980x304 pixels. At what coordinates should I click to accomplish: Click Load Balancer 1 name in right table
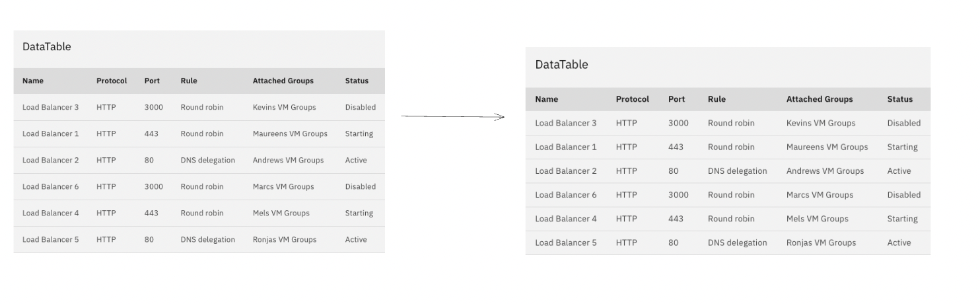(565, 147)
